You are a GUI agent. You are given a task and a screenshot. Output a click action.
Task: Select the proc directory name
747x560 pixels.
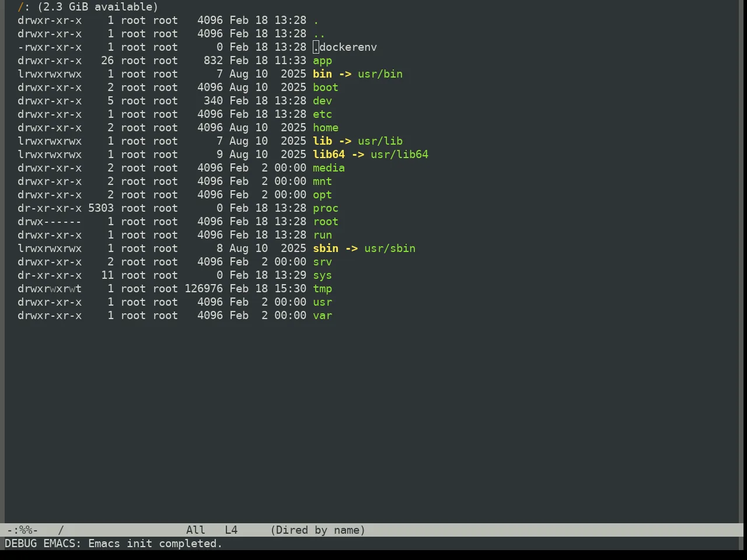(326, 208)
